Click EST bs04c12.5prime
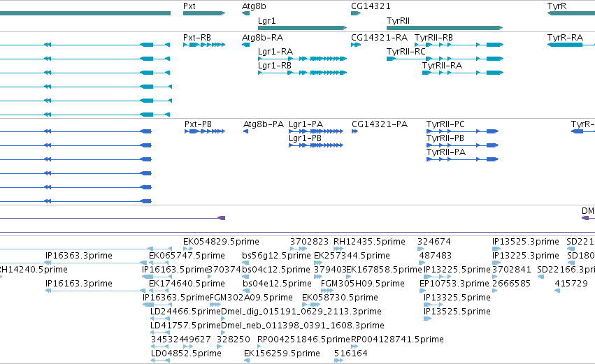The height and width of the screenshot is (364, 595). [x=276, y=270]
